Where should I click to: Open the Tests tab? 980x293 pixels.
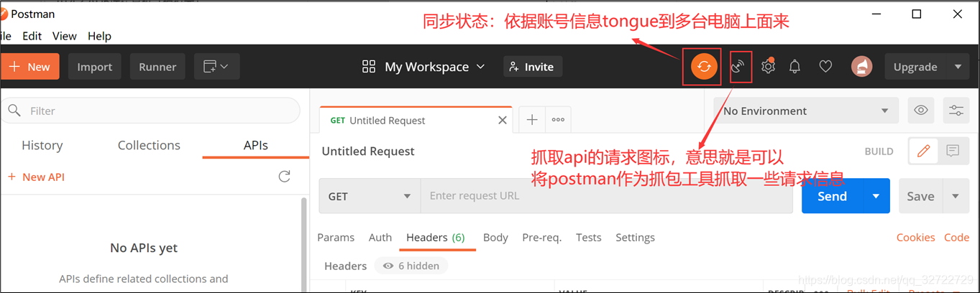[588, 238]
